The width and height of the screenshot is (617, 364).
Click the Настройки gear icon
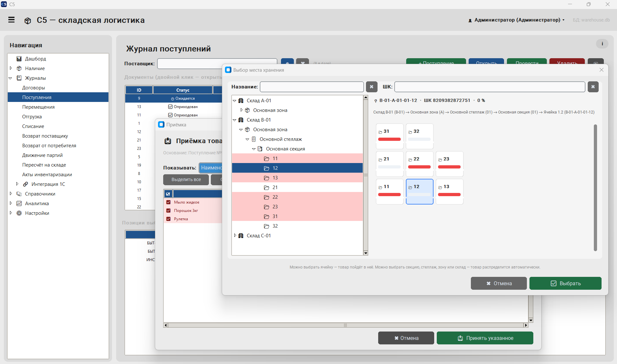[19, 213]
